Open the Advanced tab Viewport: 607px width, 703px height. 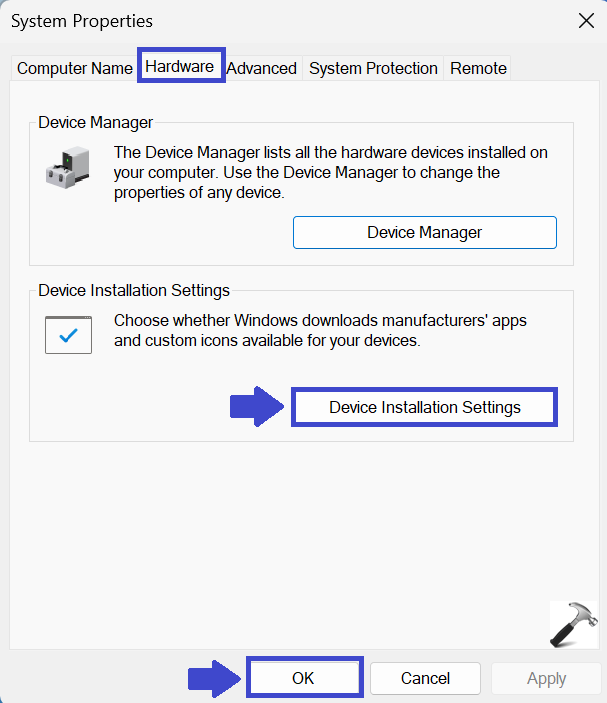pos(262,68)
